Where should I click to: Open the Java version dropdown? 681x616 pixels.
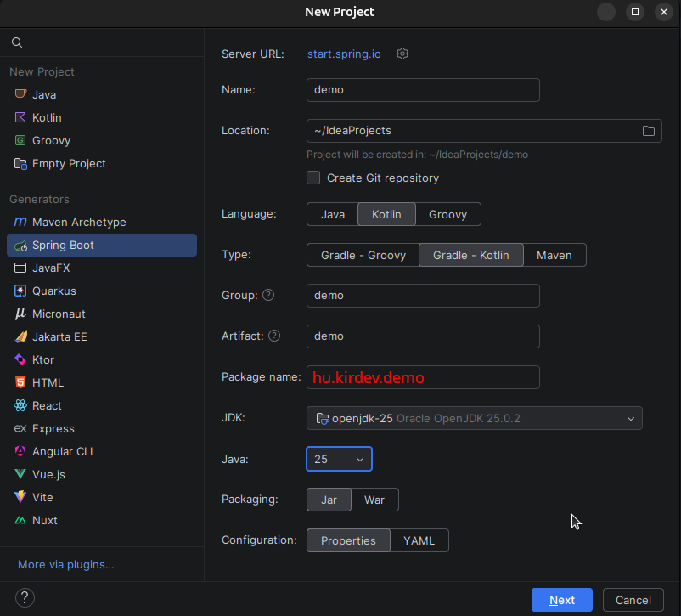(339, 459)
